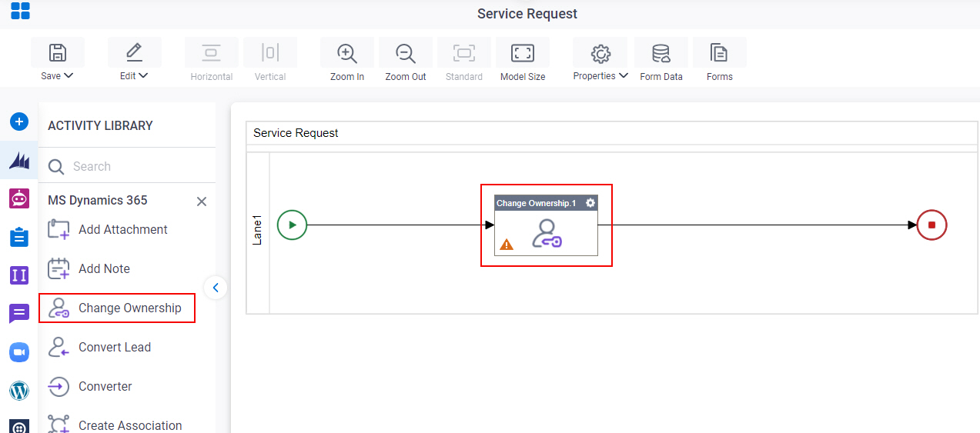The width and height of the screenshot is (980, 433).
Task: Select MS Dynamics 365 sidebar icon
Action: coord(19,161)
